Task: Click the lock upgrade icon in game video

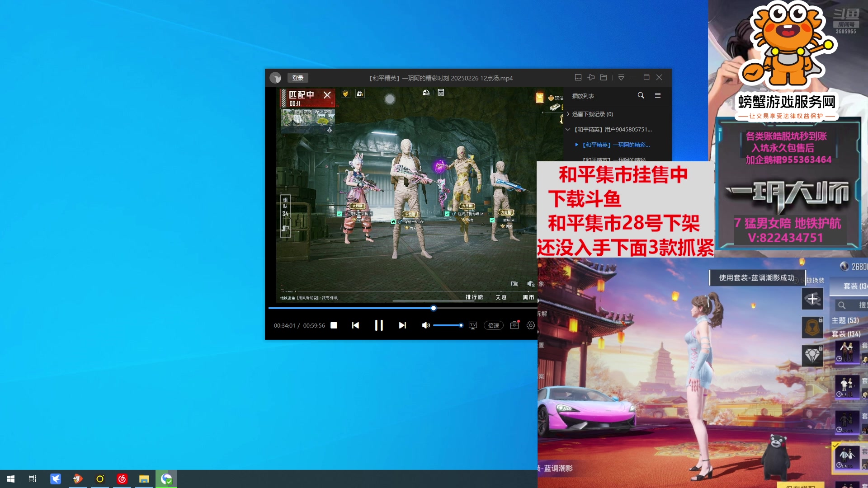Action: [360, 94]
